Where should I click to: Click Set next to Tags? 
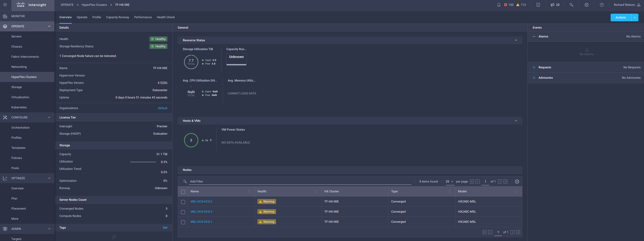coord(165,228)
